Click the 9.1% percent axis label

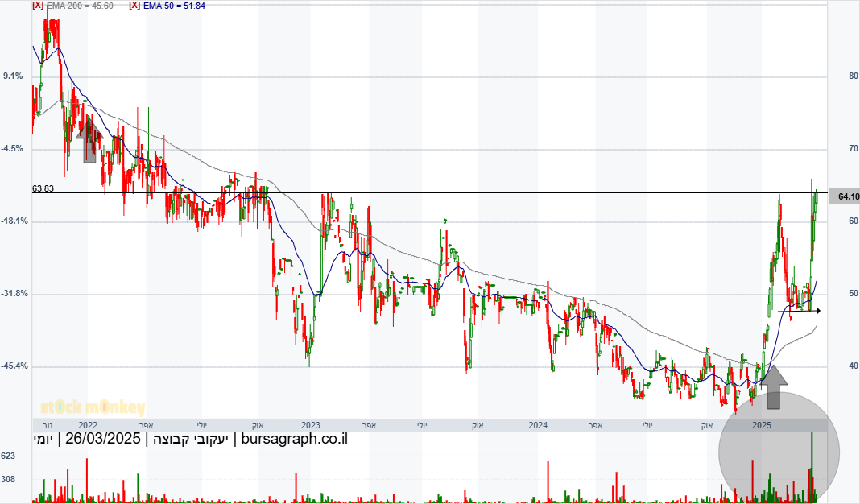tap(13, 76)
